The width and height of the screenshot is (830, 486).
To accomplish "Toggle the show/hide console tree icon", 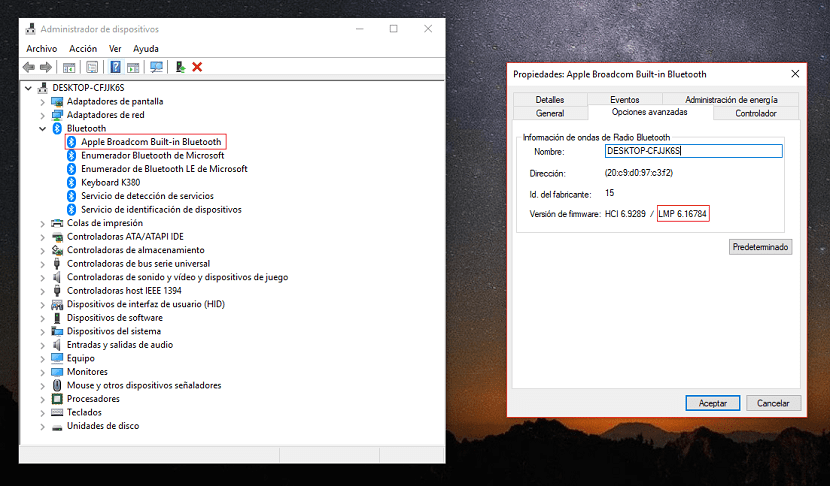I will [69, 67].
